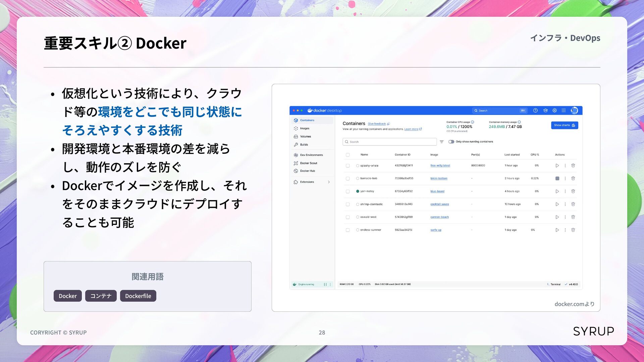Follow the Learn more link
Image resolution: width=644 pixels, height=362 pixels.
(411, 129)
